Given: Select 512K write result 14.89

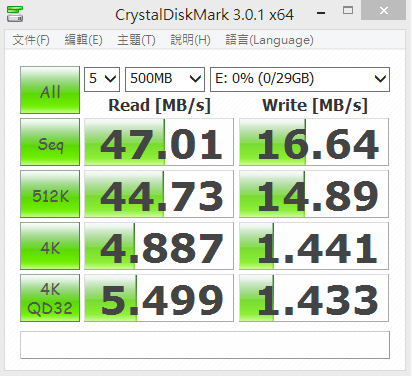Looking at the screenshot, I should click(x=314, y=194).
